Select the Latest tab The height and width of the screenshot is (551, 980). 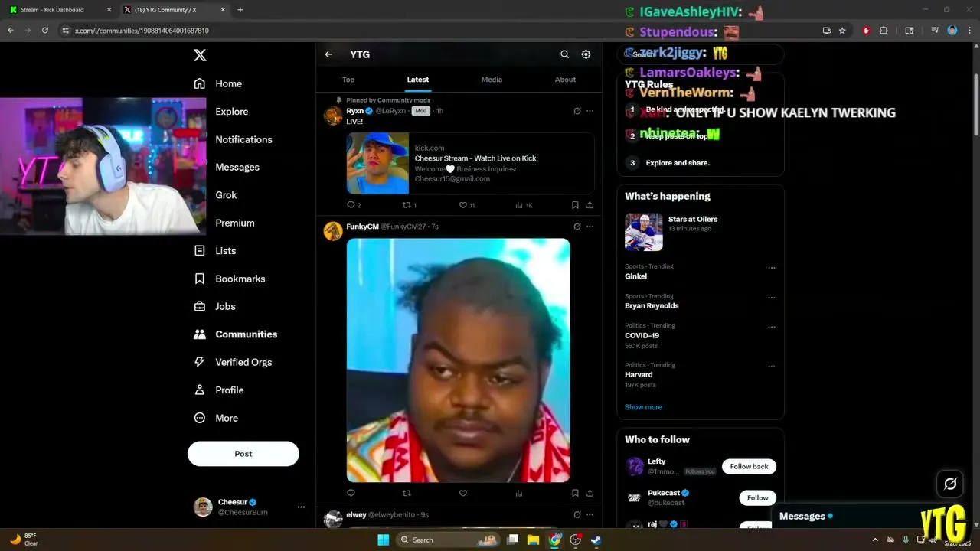(418, 80)
